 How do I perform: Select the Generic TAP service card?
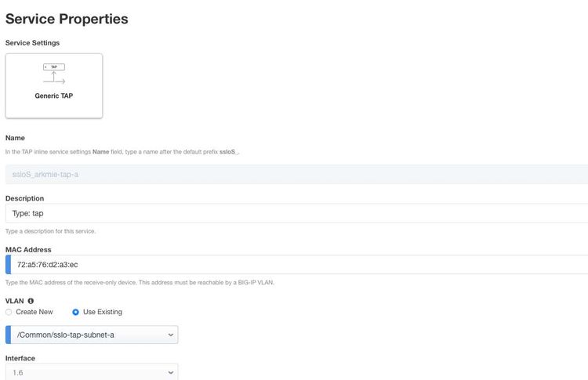(53, 85)
